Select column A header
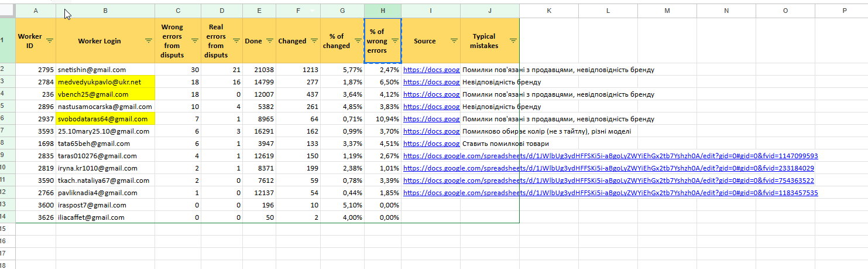Screen dimensions: 868x269 point(36,11)
